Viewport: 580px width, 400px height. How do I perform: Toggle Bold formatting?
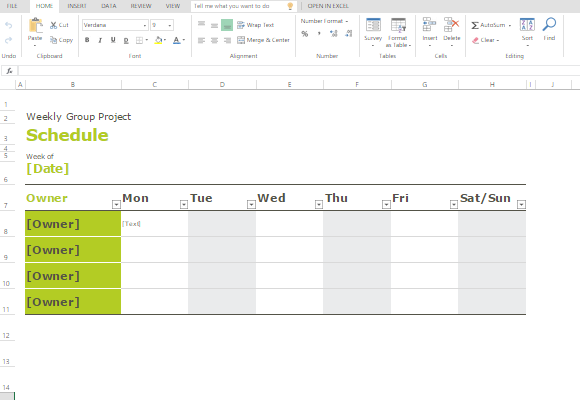tap(87, 40)
